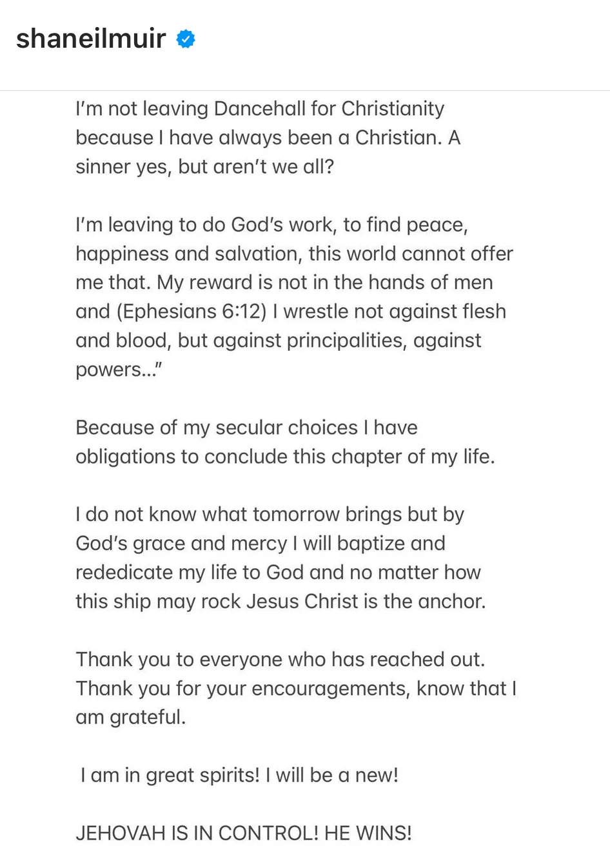Select the line "I'm not leaving Dancehall for Christianity"
Viewport: 610px width, 868px height.
[x=260, y=109]
